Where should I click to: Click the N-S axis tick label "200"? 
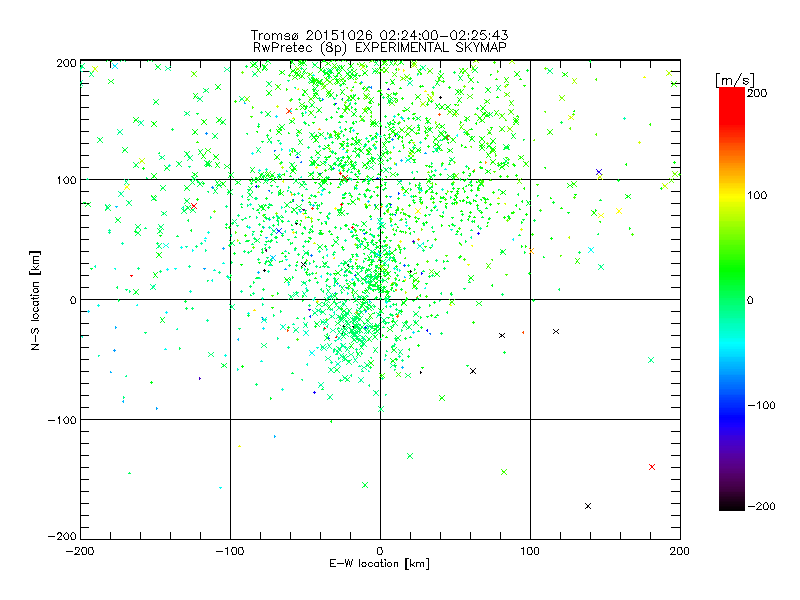[66, 63]
